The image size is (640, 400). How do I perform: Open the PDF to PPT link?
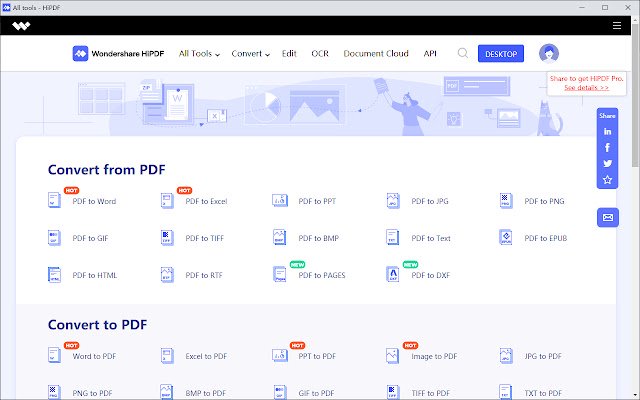point(317,201)
